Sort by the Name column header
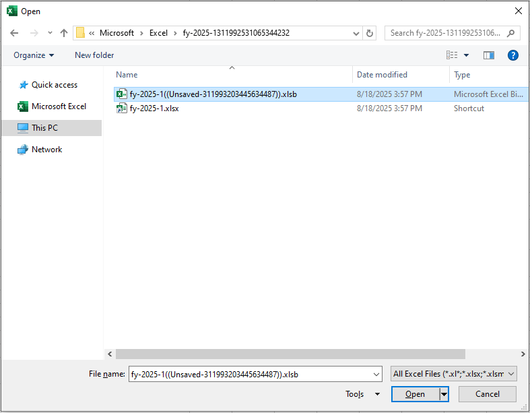The height and width of the screenshot is (413, 532). coord(127,75)
